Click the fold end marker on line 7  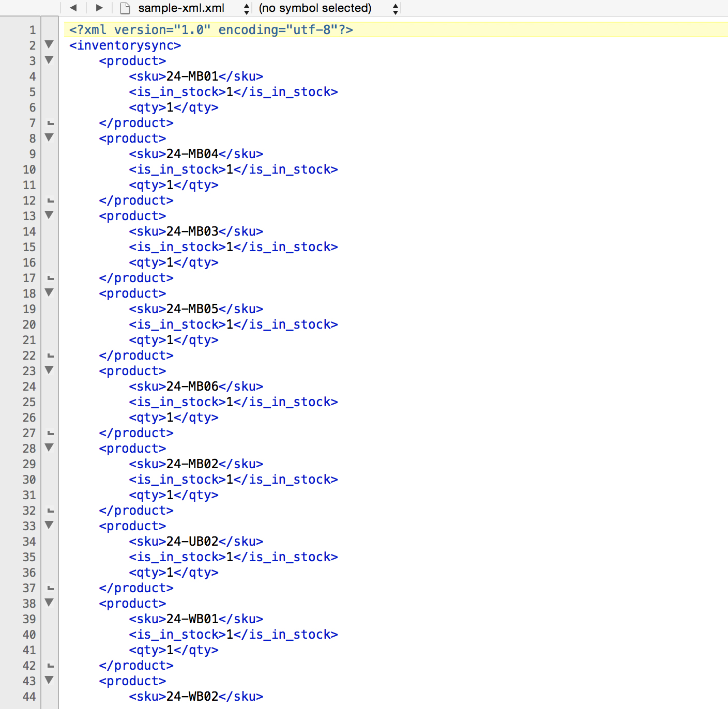[x=50, y=123]
